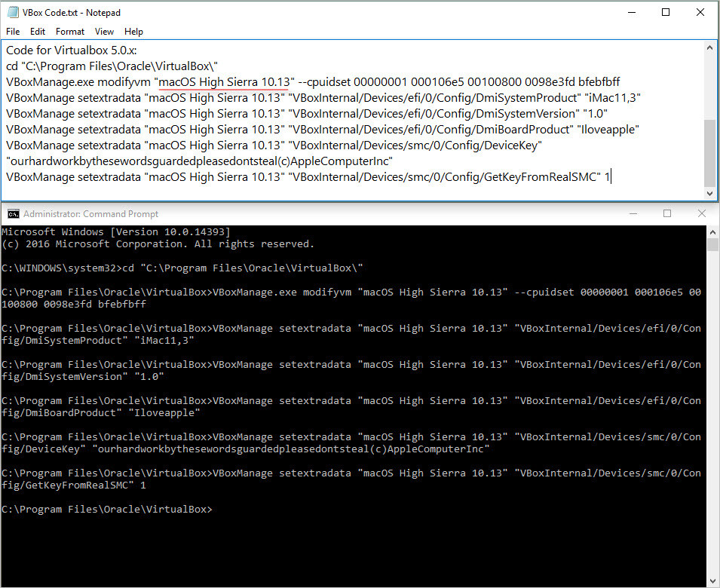Click fig/DeviceKey line in Command Prompt

click(x=246, y=449)
